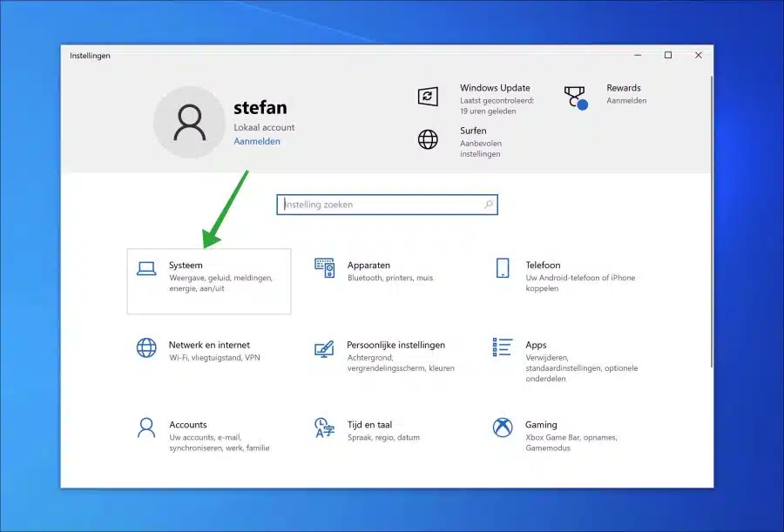Minimize the Instellingen window
Viewport: 784px width, 532px height.
point(638,55)
